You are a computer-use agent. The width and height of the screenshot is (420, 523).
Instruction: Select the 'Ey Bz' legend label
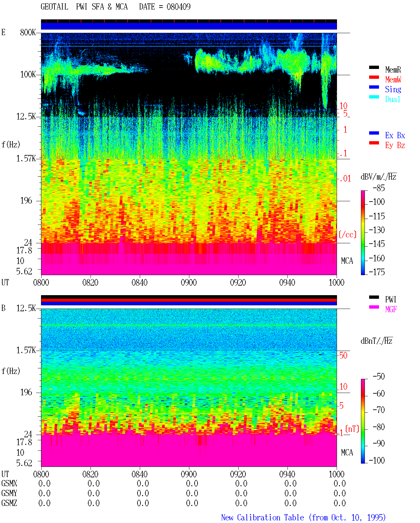click(x=395, y=145)
